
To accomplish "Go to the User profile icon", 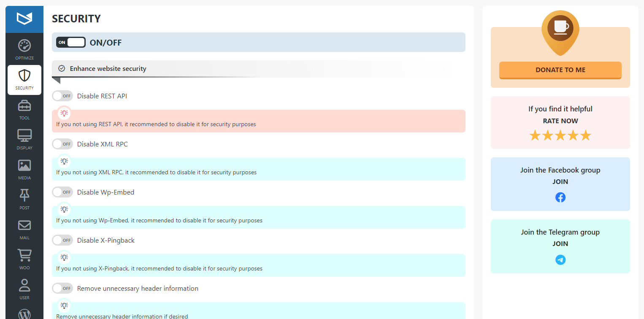I will click(x=24, y=285).
